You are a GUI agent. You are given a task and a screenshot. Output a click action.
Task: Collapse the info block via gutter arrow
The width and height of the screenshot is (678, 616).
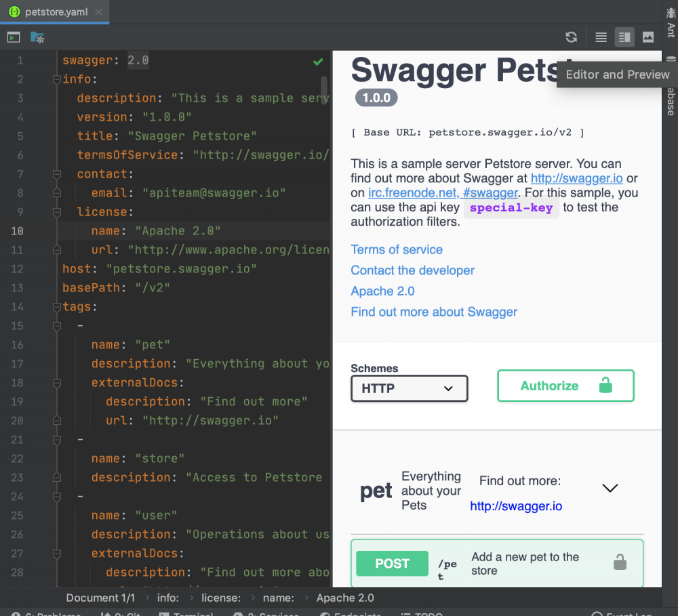(x=56, y=79)
